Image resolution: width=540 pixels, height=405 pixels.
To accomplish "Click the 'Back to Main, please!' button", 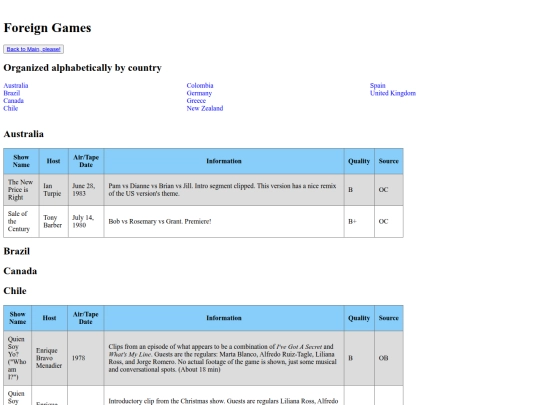I will tap(33, 49).
